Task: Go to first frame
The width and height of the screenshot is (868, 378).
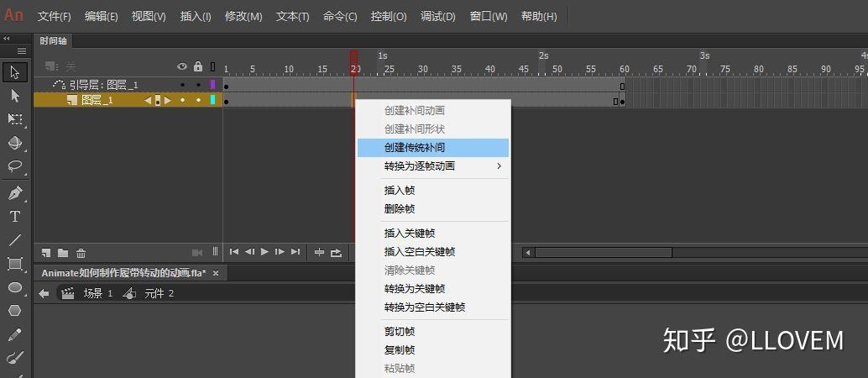Action: coord(234,252)
